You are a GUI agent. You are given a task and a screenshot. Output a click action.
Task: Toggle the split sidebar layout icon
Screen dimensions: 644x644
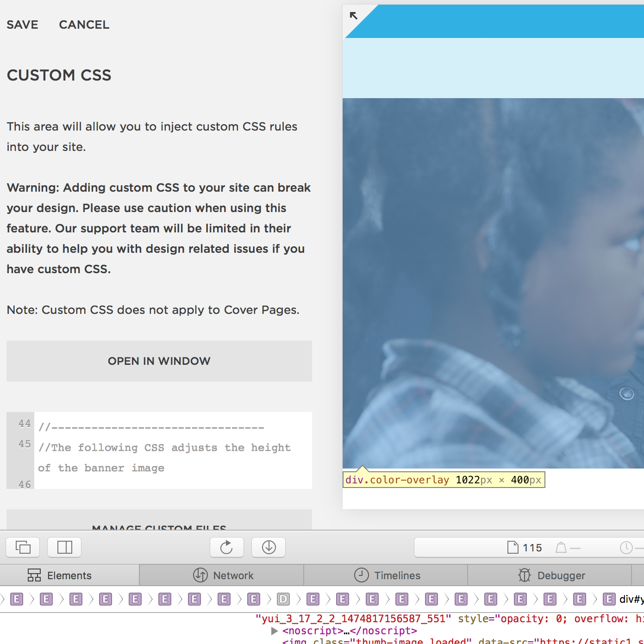pyautogui.click(x=64, y=547)
